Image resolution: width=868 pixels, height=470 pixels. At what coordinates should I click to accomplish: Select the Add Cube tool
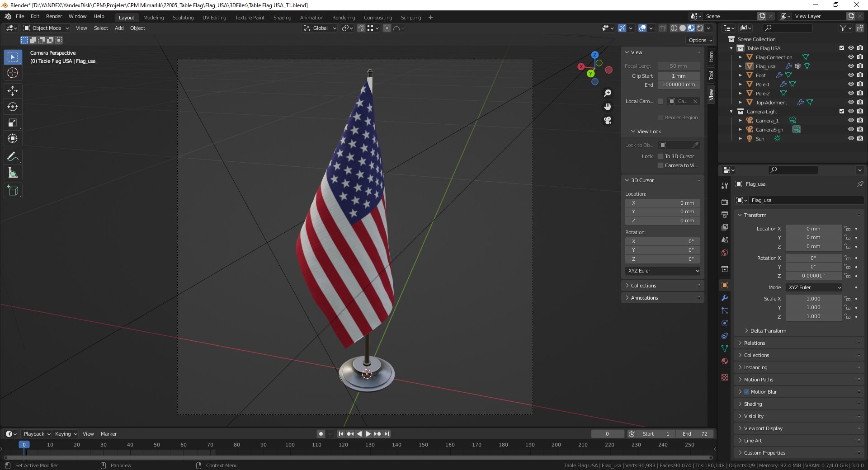click(x=13, y=191)
